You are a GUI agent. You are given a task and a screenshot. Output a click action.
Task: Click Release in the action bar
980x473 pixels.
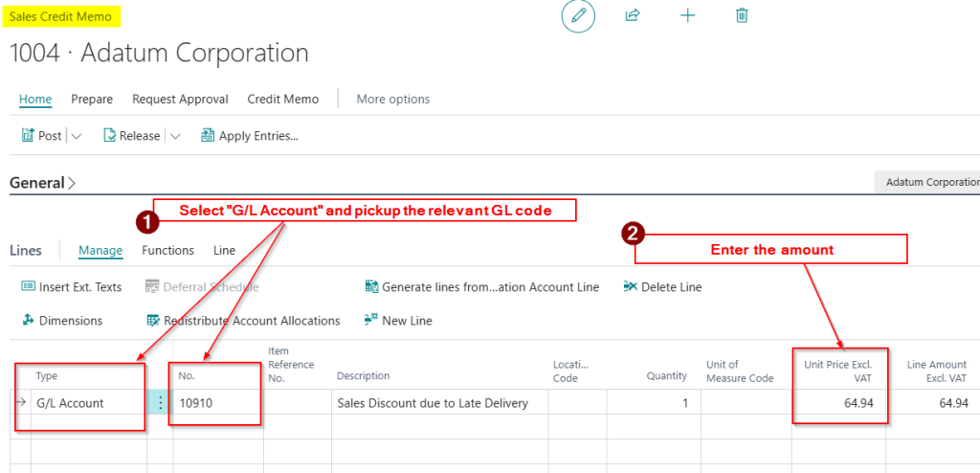pos(131,136)
